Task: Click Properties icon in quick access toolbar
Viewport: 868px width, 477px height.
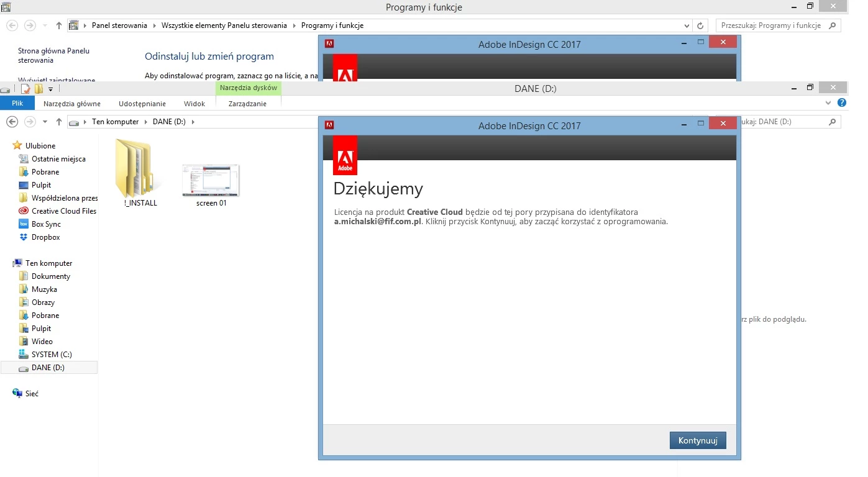Action: pyautogui.click(x=25, y=89)
